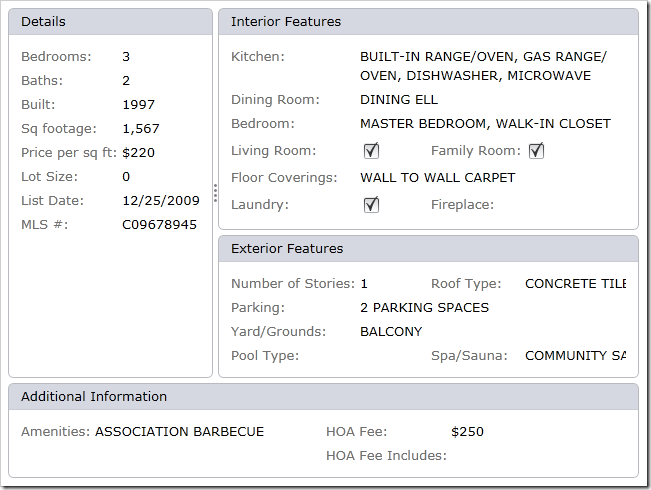Select the MLS number C09678945
Image resolution: width=651 pixels, height=490 pixels.
[x=159, y=225]
